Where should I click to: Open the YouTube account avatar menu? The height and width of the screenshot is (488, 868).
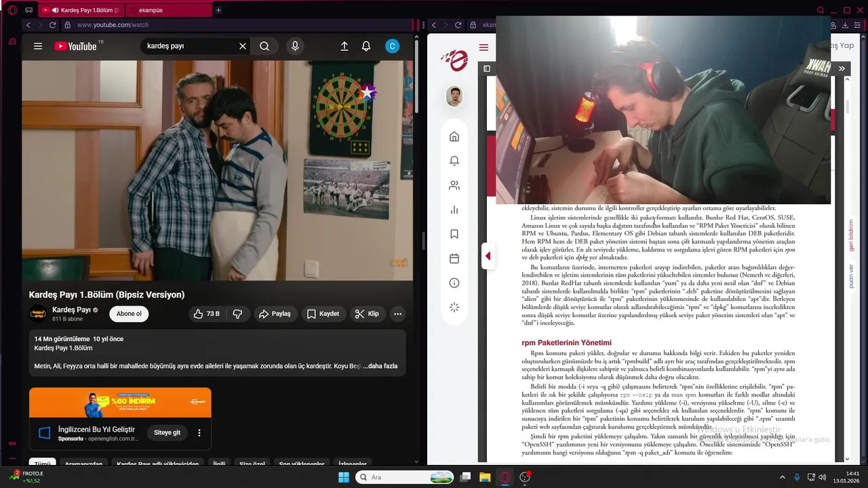392,46
